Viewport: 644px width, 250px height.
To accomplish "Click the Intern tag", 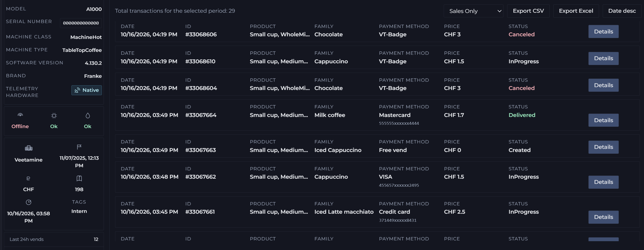I will pyautogui.click(x=79, y=211).
